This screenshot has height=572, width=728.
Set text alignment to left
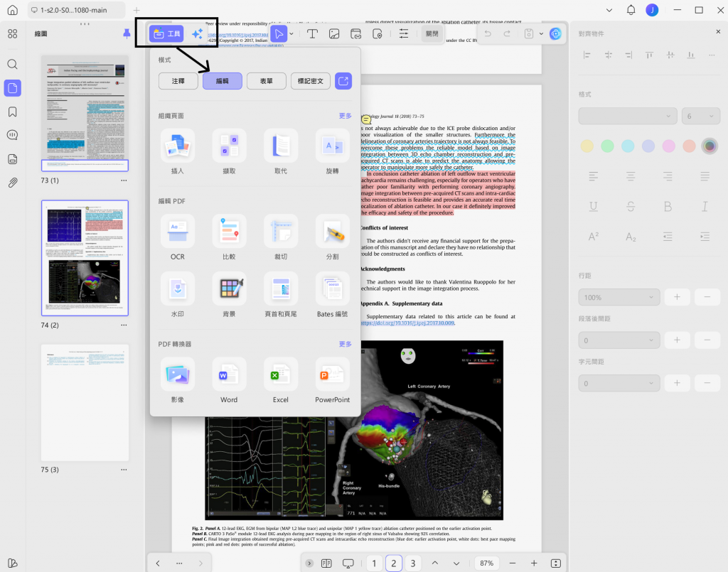click(x=594, y=176)
